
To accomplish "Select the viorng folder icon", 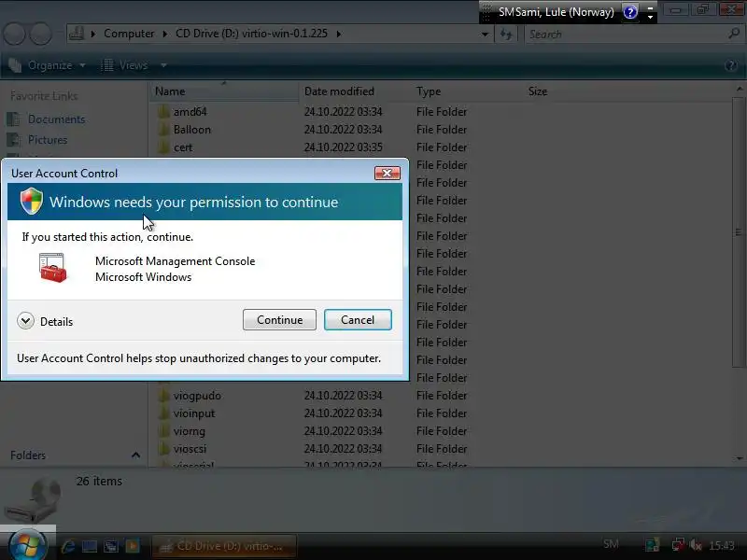I will [163, 430].
